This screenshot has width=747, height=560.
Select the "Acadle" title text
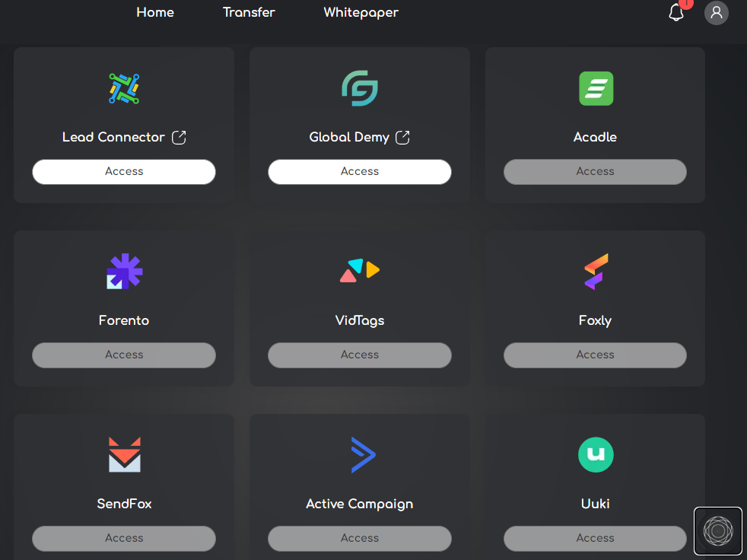(595, 137)
